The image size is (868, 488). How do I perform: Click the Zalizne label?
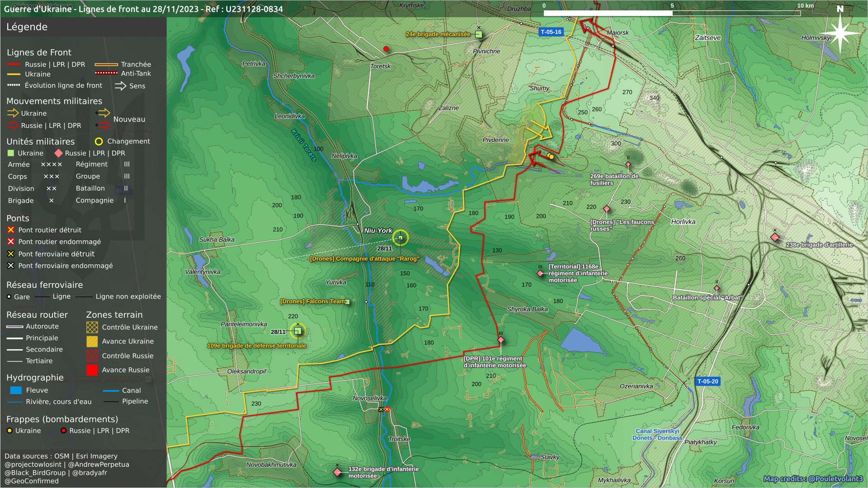[448, 108]
